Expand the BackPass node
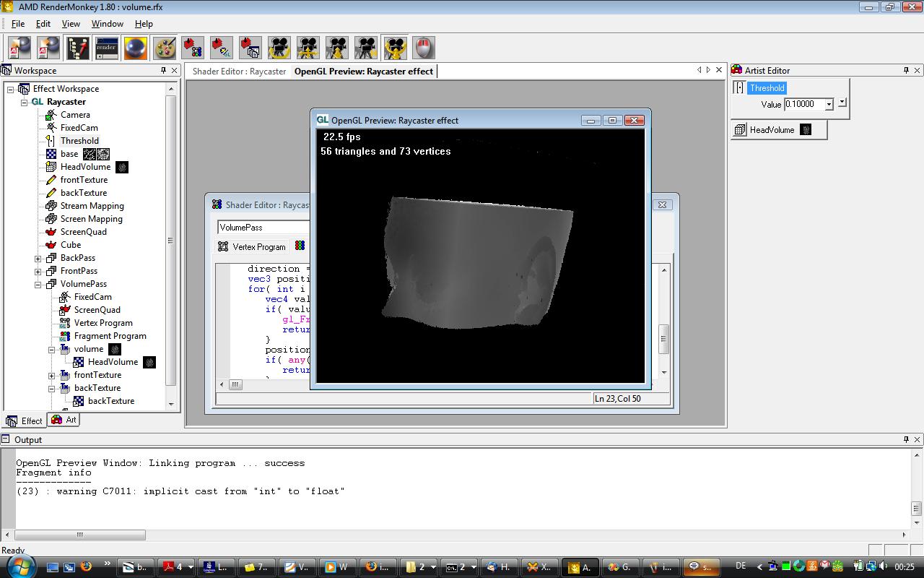This screenshot has height=578, width=924. pyautogui.click(x=38, y=258)
